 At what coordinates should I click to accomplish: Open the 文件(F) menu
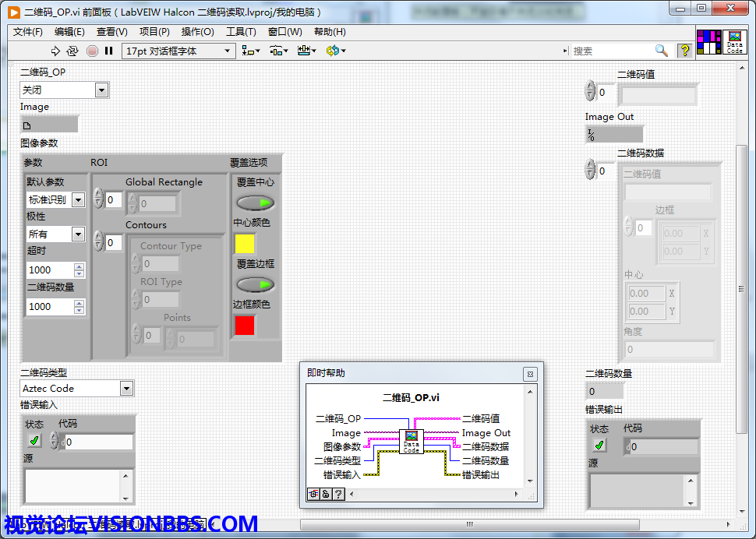point(28,32)
